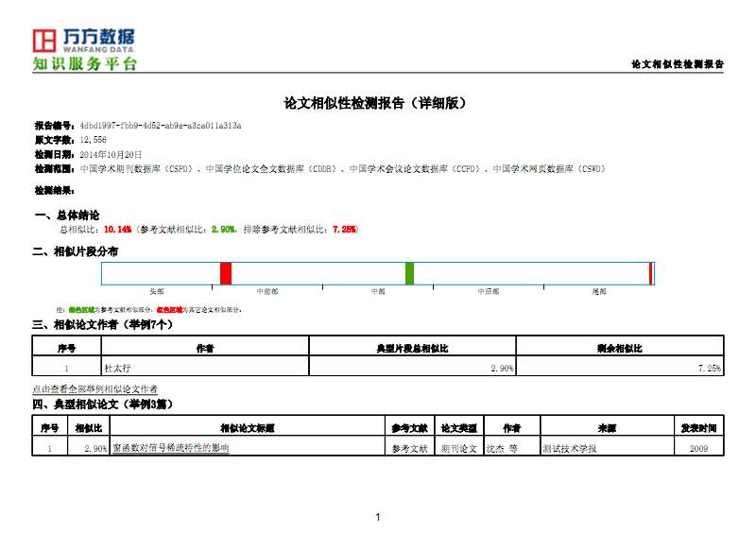The height and width of the screenshot is (534, 756).
Task: Click the page number 1 at the bottom
Action: coord(377,517)
